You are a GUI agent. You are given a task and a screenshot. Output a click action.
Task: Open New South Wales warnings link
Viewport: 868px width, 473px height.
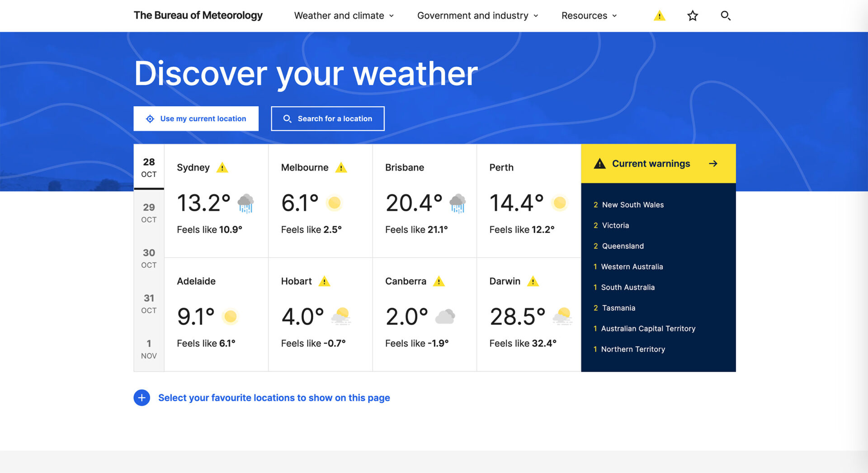(x=632, y=205)
